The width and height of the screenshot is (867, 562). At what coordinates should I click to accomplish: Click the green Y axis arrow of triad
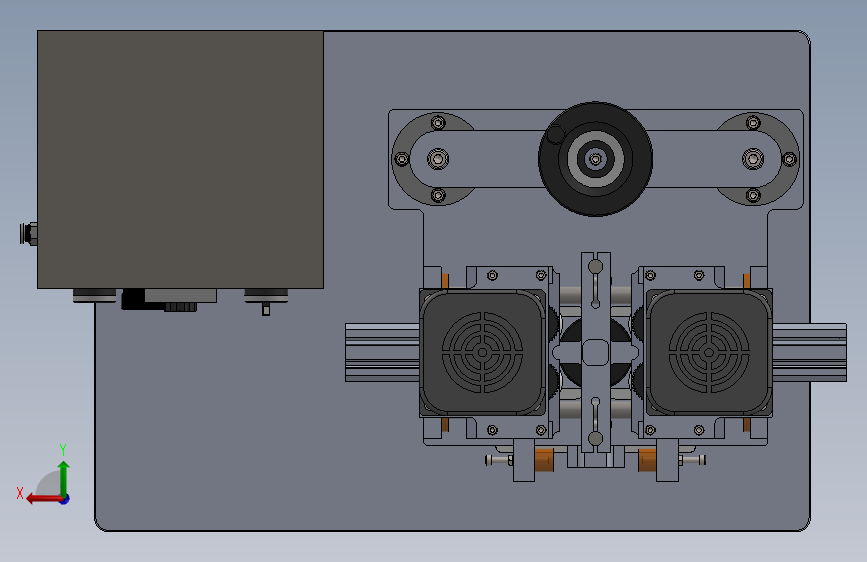[x=64, y=478]
